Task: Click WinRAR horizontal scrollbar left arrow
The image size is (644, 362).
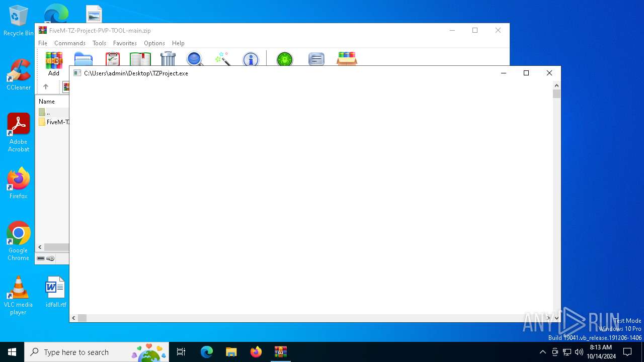Action: click(x=40, y=247)
